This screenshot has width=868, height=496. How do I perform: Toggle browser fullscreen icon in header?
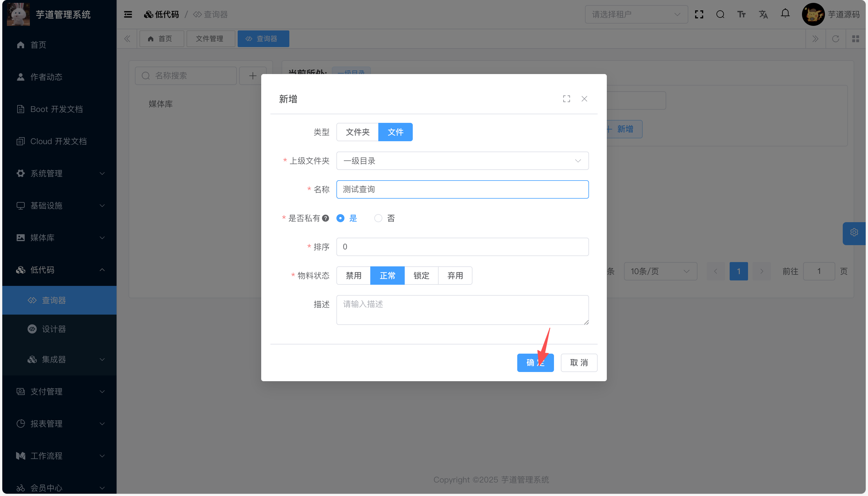[x=699, y=14]
